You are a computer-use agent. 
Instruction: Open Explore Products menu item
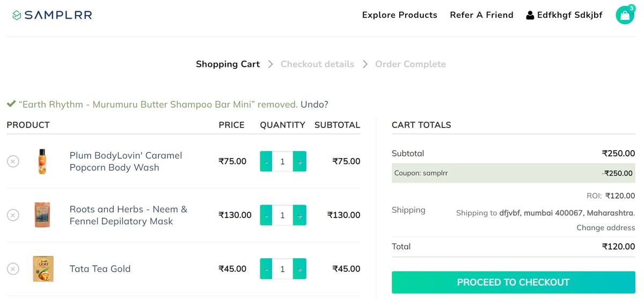tap(399, 15)
